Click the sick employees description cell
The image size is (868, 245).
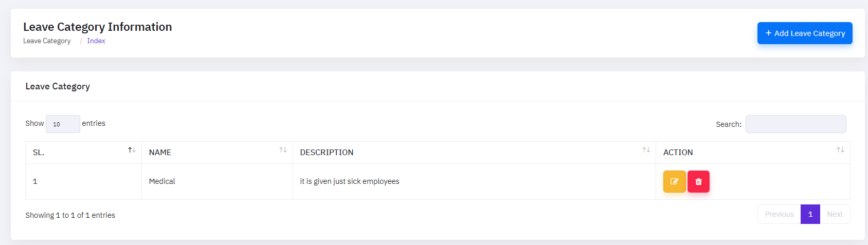coord(350,181)
